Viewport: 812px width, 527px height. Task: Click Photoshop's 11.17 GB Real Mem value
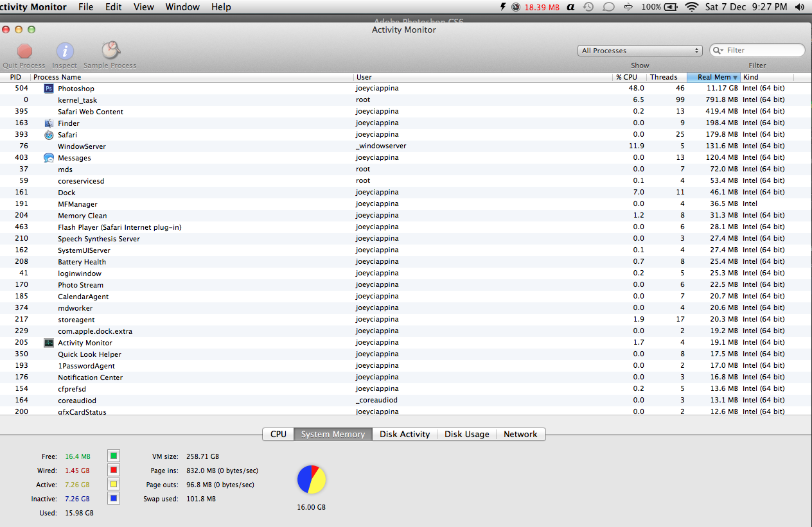(x=723, y=89)
